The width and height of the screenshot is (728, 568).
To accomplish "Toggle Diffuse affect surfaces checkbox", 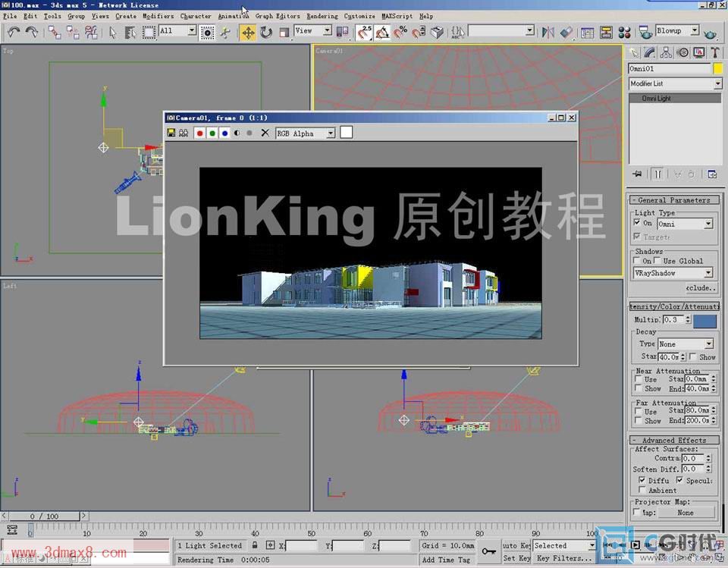I will click(x=642, y=480).
